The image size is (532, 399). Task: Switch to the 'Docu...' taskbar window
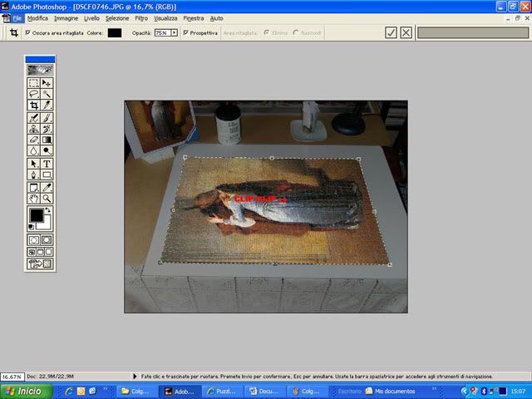(264, 392)
